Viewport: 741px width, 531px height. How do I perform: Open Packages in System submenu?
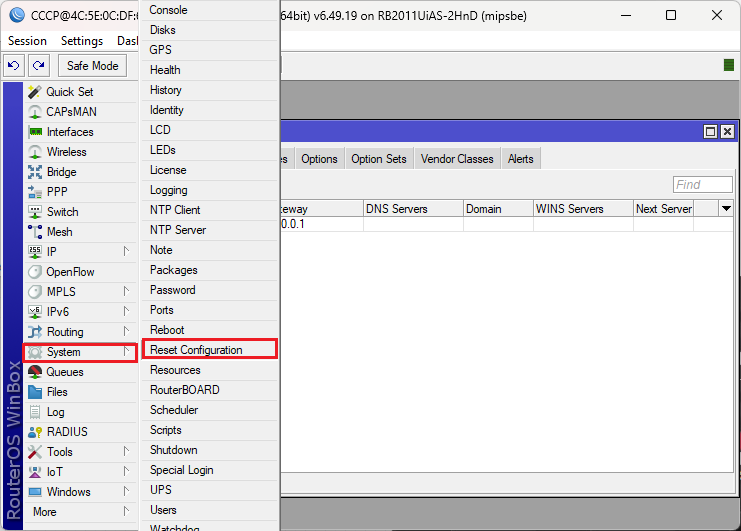click(x=209, y=270)
